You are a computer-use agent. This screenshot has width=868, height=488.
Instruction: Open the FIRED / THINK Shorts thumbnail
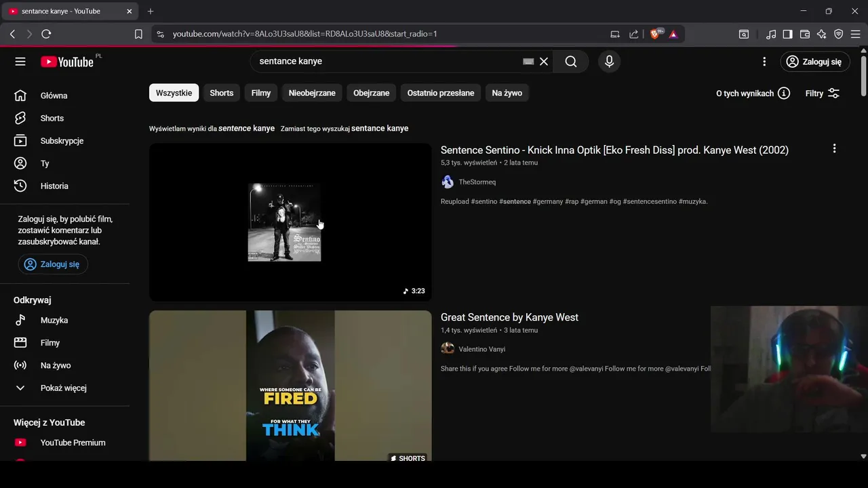pos(290,386)
